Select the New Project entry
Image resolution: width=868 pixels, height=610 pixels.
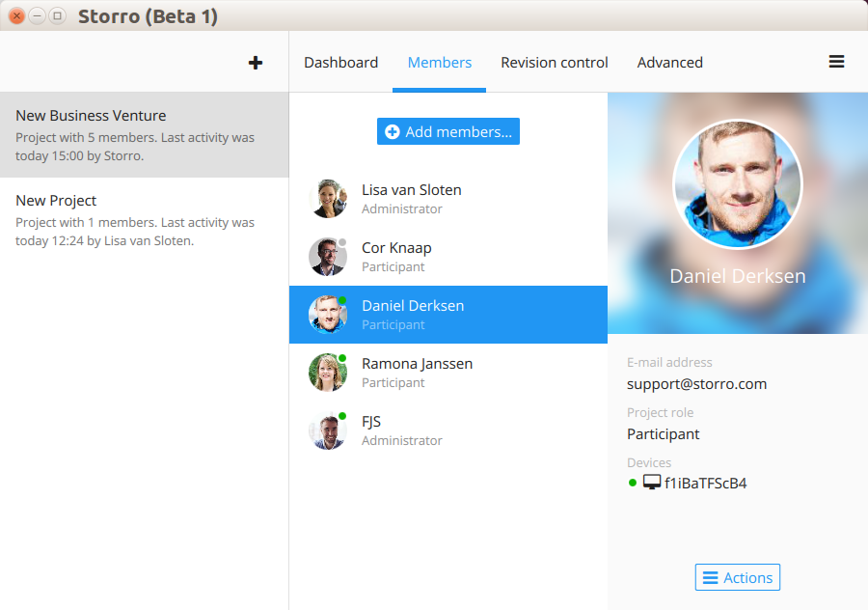tap(145, 220)
